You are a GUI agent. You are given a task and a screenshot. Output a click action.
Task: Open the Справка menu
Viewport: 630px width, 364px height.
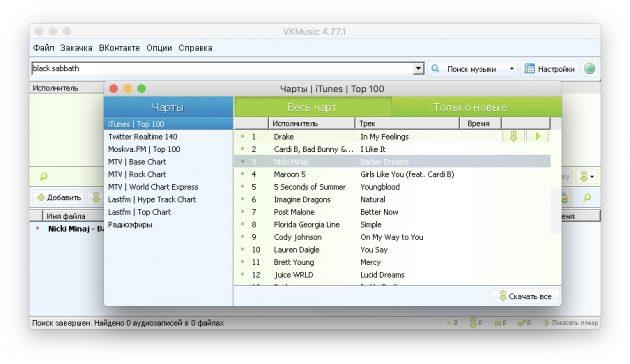coord(195,48)
